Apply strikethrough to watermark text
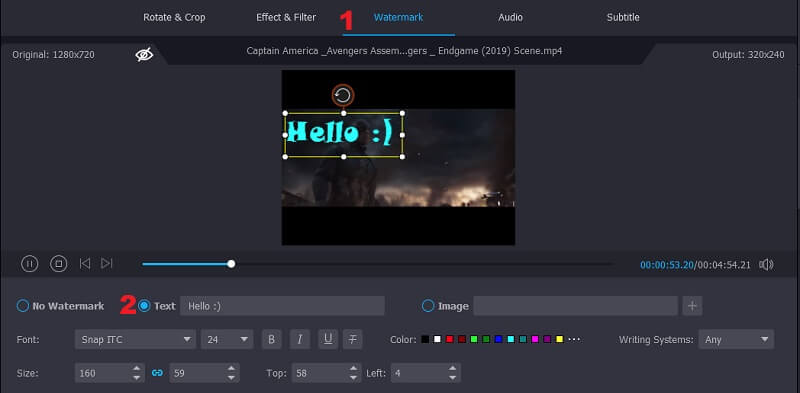This screenshot has width=800, height=393. click(353, 339)
